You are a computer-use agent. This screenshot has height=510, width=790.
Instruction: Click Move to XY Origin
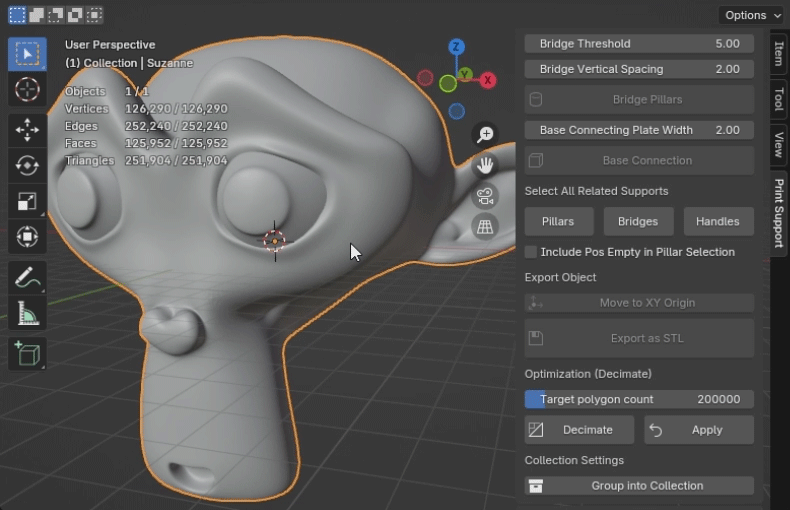click(x=639, y=303)
